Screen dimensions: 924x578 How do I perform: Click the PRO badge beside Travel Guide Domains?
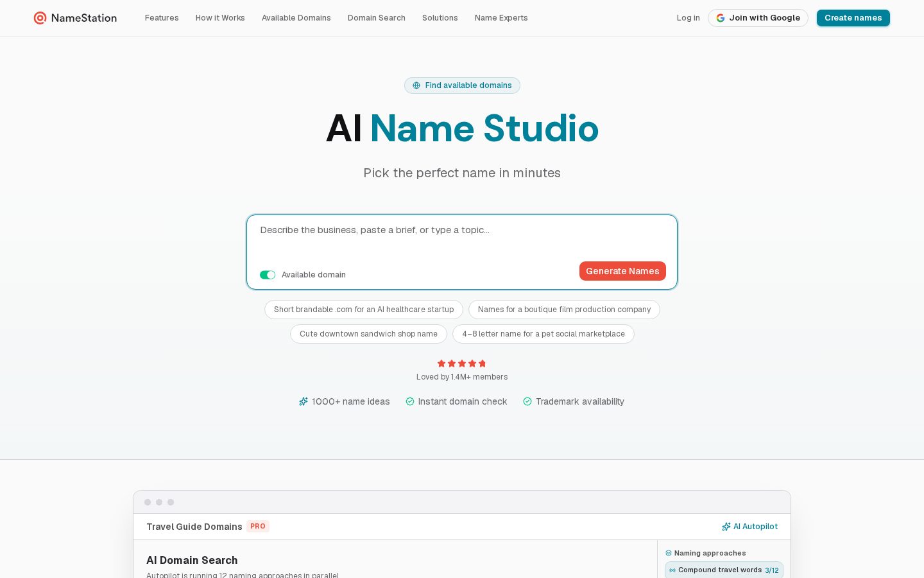coord(258,527)
